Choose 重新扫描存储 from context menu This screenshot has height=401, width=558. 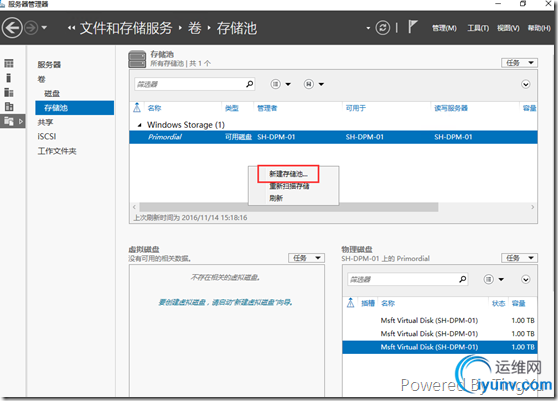[289, 186]
